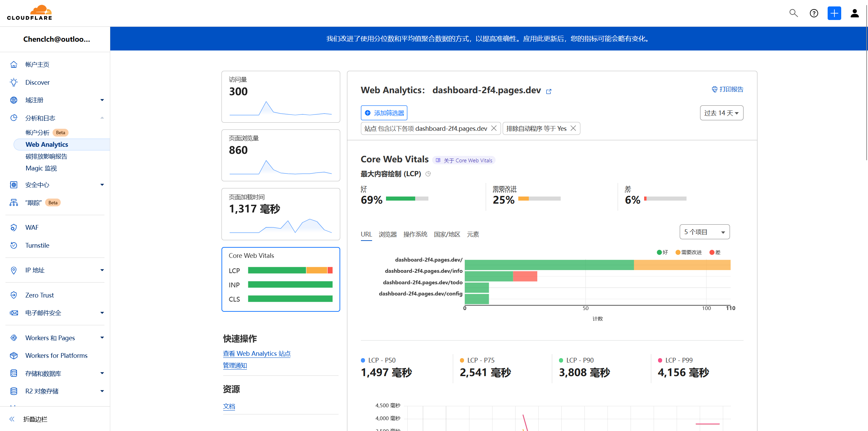Viewport: 868px width, 431px height.
Task: Click the 存储和数据库 icon
Action: (14, 373)
